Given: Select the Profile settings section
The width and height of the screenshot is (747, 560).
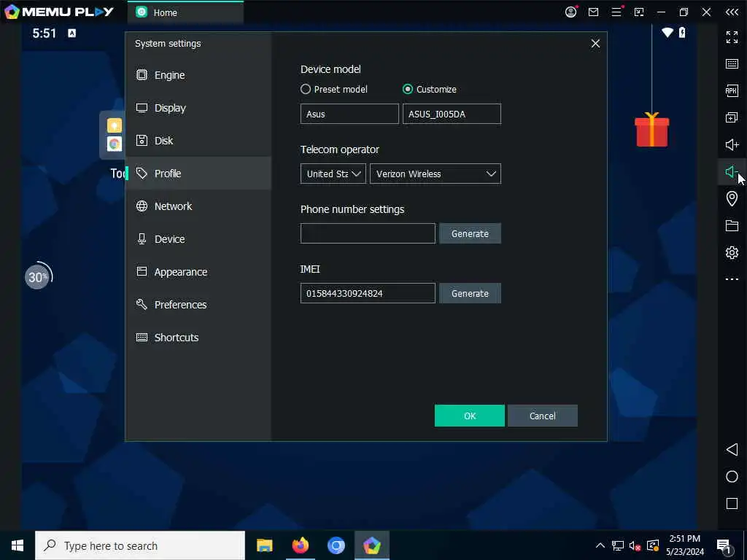Looking at the screenshot, I should coord(198,174).
